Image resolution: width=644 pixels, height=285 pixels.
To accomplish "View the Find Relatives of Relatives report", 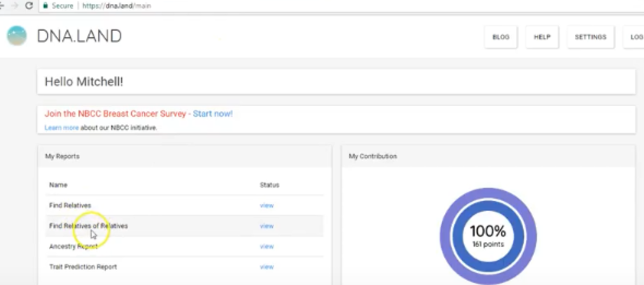I will (x=267, y=226).
